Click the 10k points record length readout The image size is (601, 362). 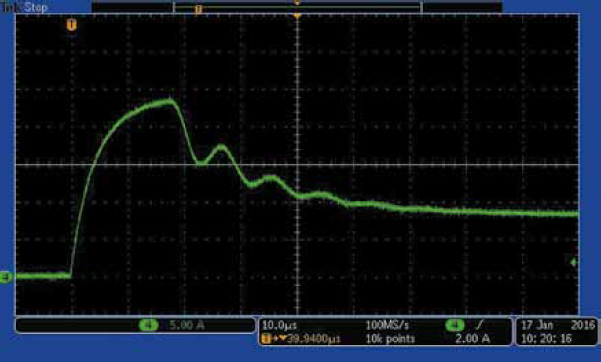[390, 339]
